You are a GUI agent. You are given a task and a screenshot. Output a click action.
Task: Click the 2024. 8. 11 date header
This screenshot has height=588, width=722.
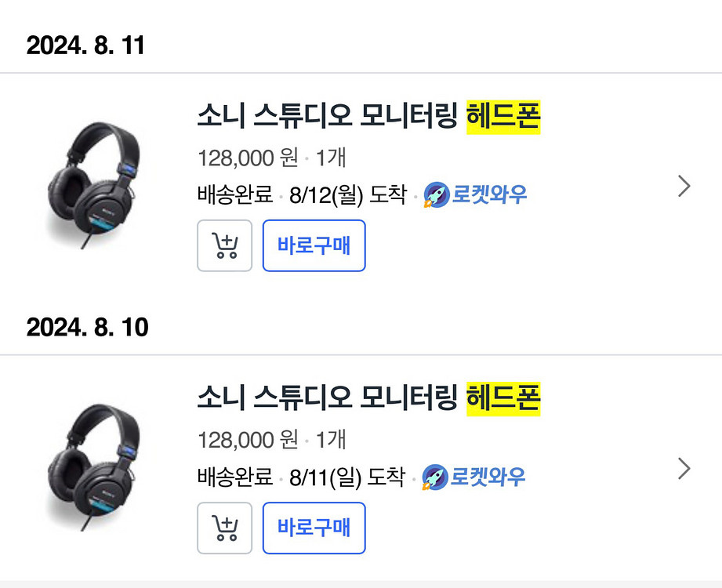click(87, 46)
